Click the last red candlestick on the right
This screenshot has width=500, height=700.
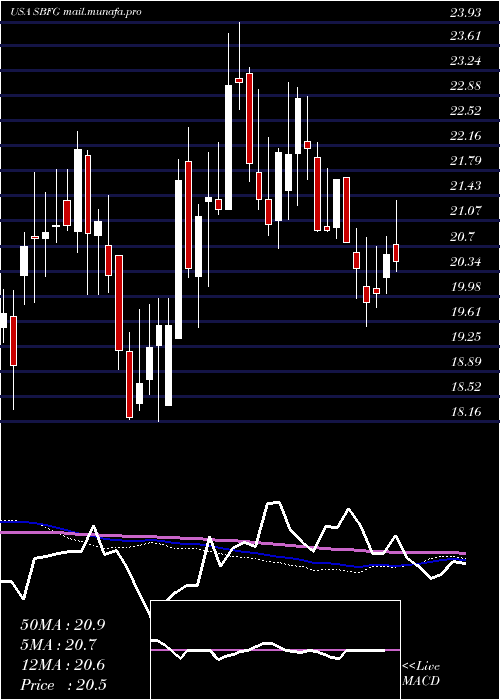tap(396, 253)
